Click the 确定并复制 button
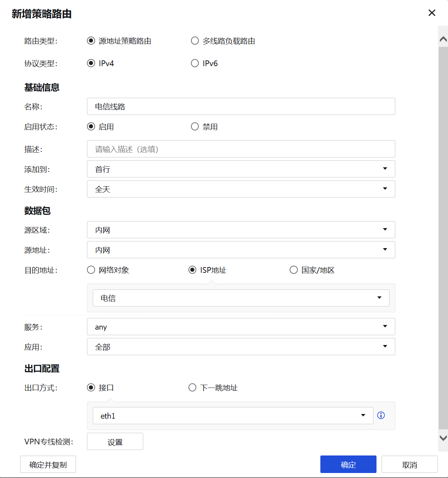448x478 pixels. [48, 464]
